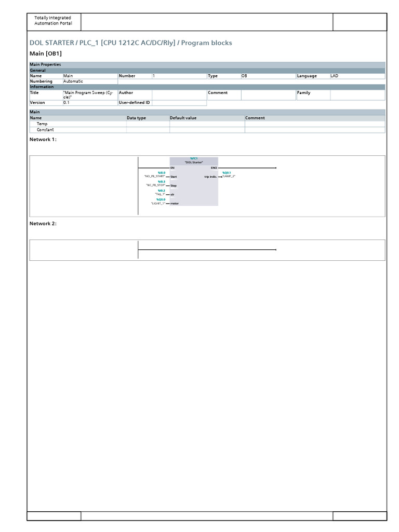Select the "NC_PB_STOP" tag operand
399x532 pixels.
pos(156,185)
